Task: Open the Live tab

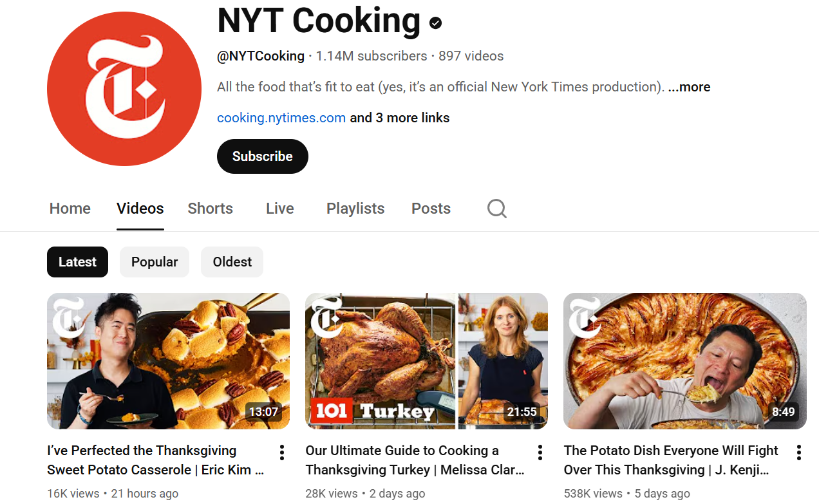Action: click(280, 209)
